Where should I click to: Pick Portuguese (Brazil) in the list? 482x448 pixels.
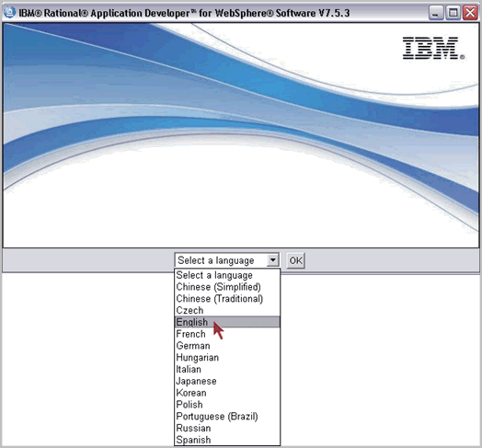227,416
